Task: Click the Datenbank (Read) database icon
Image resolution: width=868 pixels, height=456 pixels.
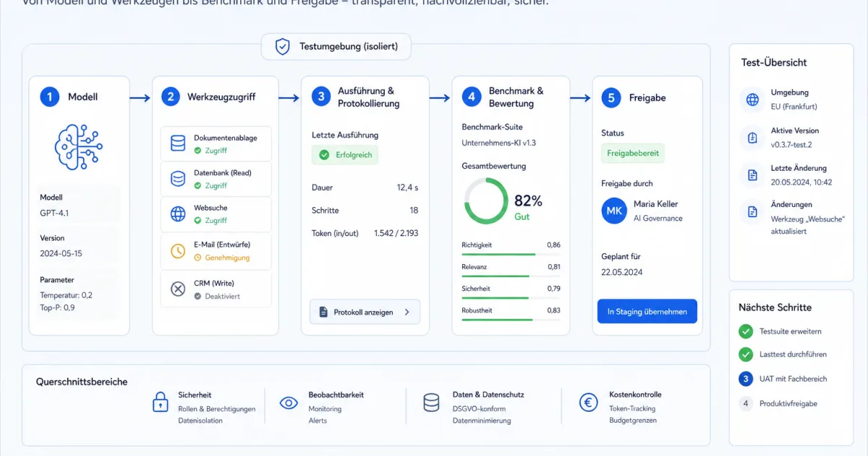Action: 178,179
